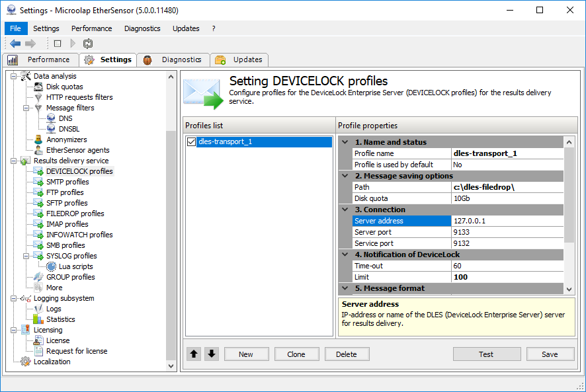This screenshot has height=392, width=586.
Task: Click the Server address value 127.0.0.1
Action: (507, 221)
